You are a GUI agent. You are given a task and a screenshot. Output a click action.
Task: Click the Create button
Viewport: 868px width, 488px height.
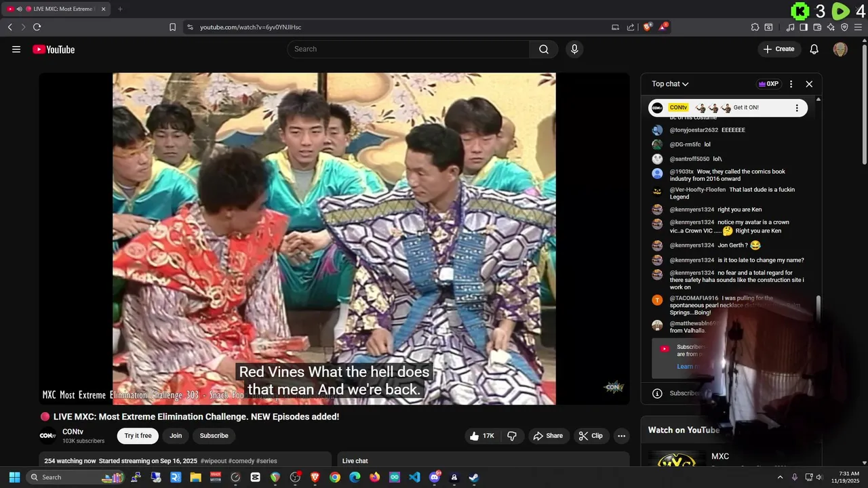[778, 49]
